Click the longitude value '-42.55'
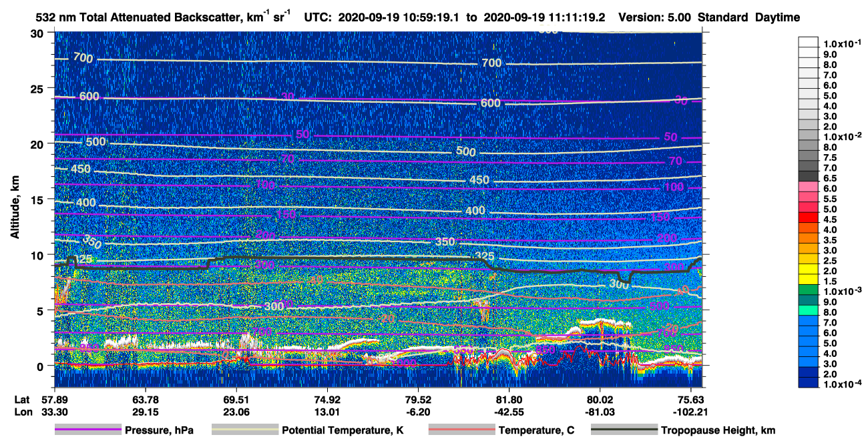The height and width of the screenshot is (445, 868). 509,412
